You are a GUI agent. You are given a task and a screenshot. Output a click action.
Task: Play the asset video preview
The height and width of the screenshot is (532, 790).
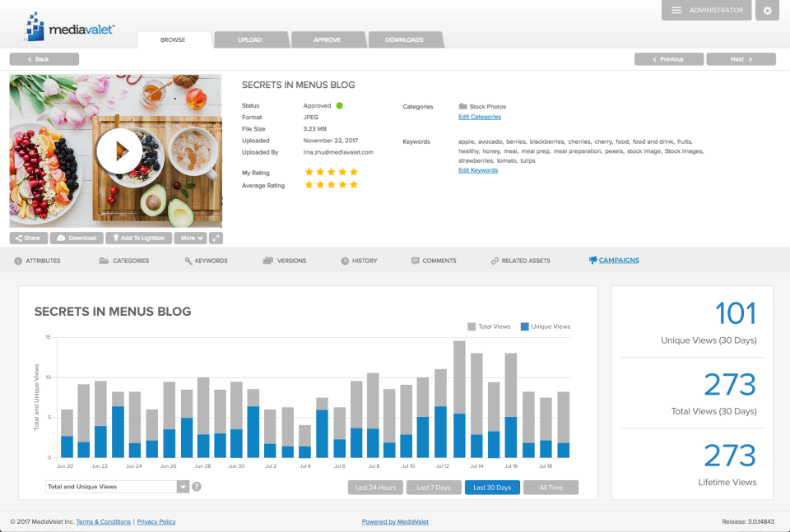tap(119, 151)
